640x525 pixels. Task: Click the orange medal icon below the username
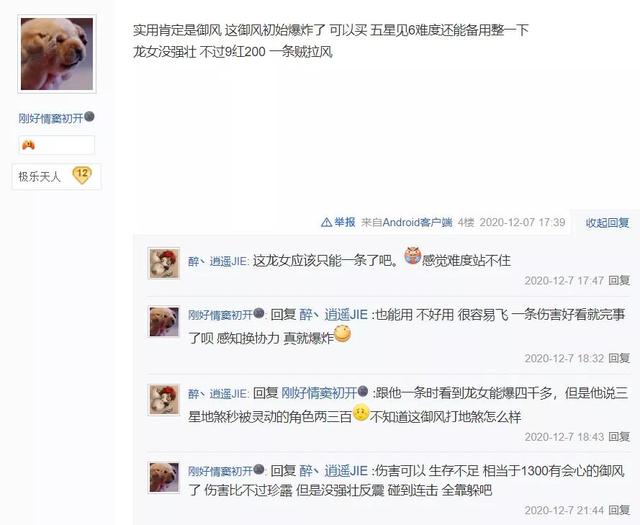tap(28, 145)
